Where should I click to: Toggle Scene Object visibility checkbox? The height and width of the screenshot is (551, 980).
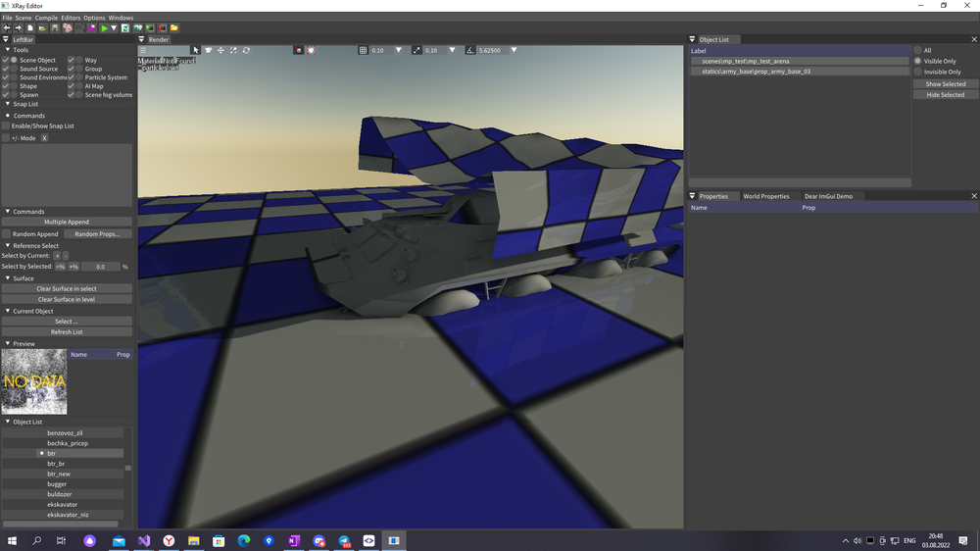(6, 60)
